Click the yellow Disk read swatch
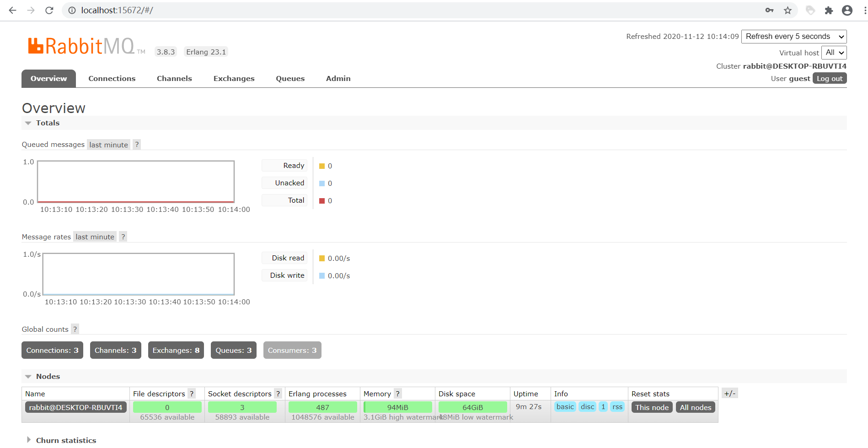This screenshot has height=448, width=868. 322,259
